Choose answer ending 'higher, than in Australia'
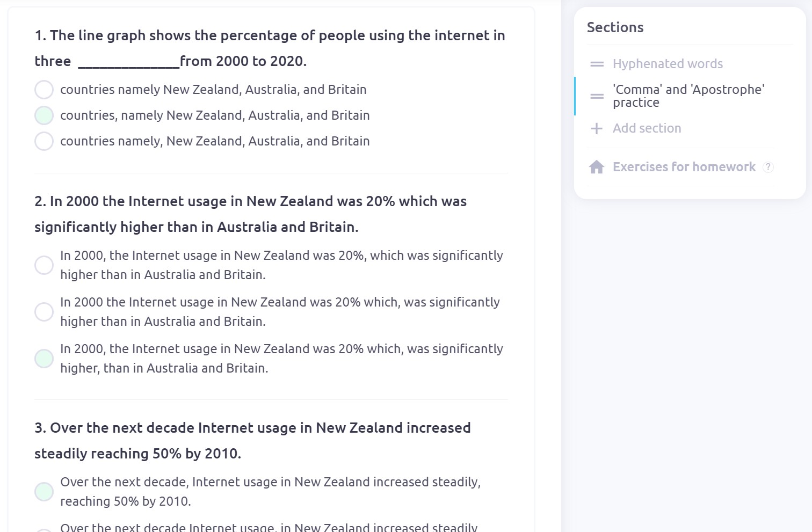The width and height of the screenshot is (812, 532). coord(44,358)
